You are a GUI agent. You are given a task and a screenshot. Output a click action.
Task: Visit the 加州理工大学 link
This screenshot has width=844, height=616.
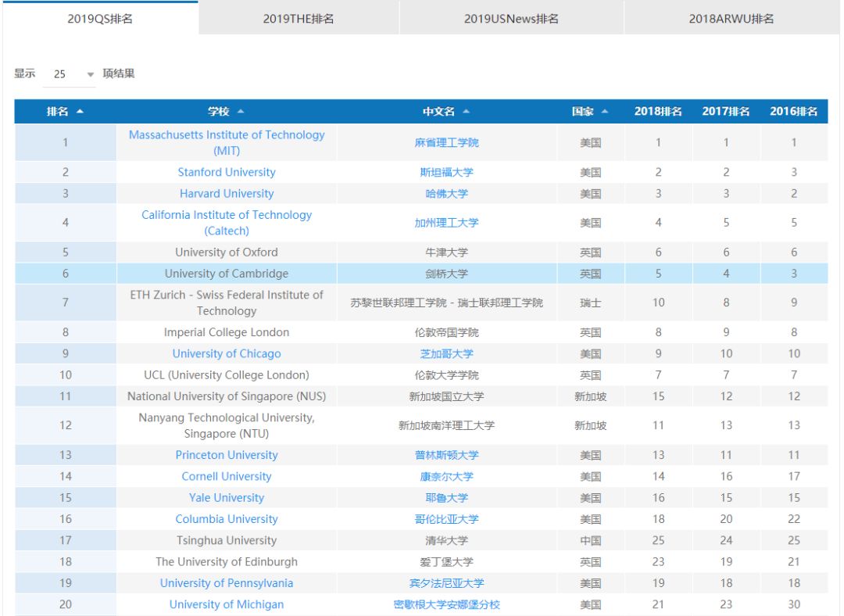tap(447, 223)
